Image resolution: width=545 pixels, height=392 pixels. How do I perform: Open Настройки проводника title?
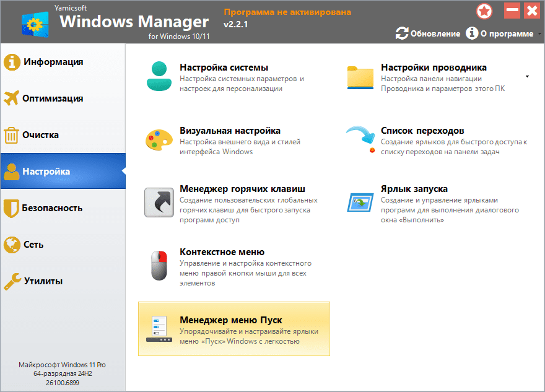(x=434, y=67)
